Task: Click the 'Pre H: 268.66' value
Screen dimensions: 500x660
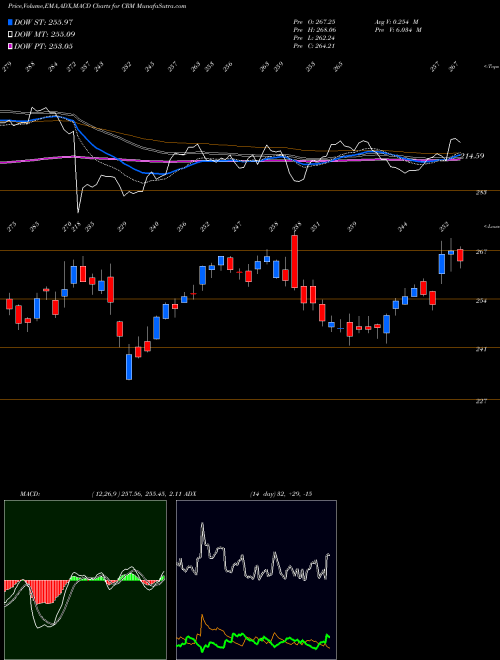Action: click(314, 30)
